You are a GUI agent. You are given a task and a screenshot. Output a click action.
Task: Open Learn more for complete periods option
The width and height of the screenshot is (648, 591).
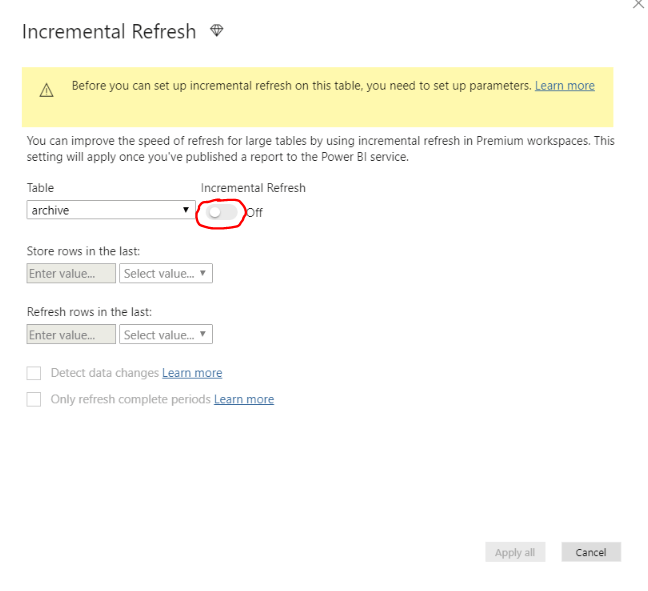click(x=244, y=399)
